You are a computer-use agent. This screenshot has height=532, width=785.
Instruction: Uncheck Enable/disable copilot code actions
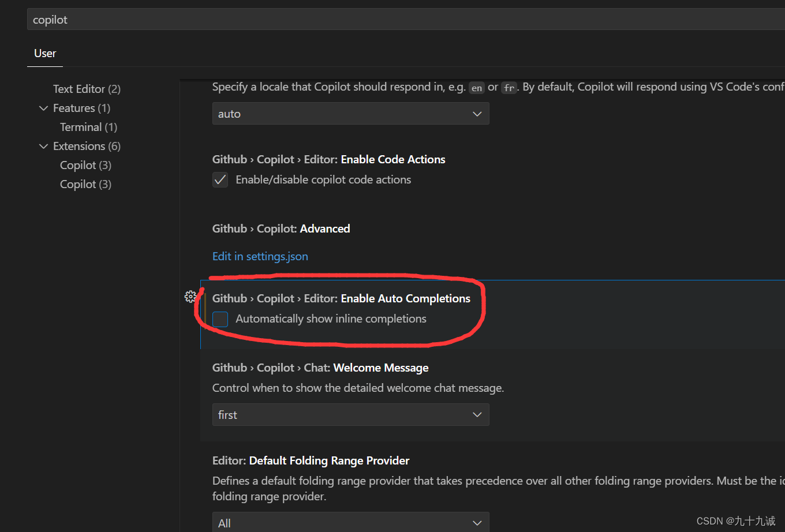[x=220, y=180]
